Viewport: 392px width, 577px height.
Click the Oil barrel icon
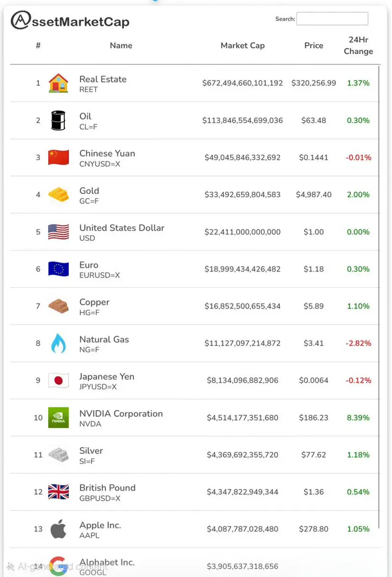click(58, 120)
